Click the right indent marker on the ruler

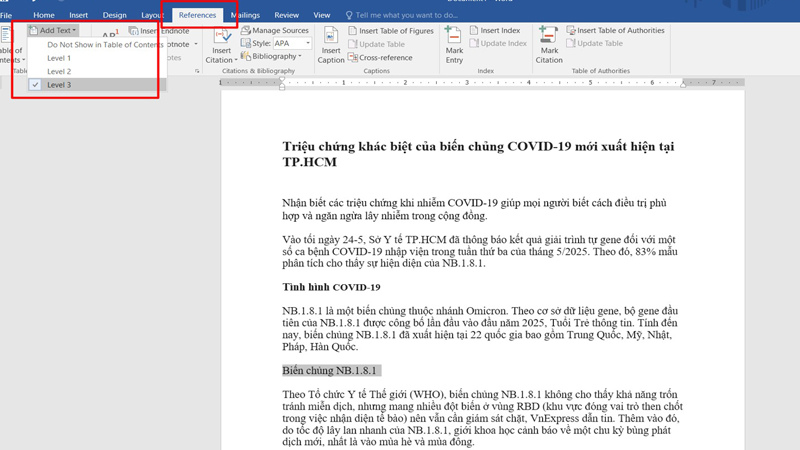(683, 84)
